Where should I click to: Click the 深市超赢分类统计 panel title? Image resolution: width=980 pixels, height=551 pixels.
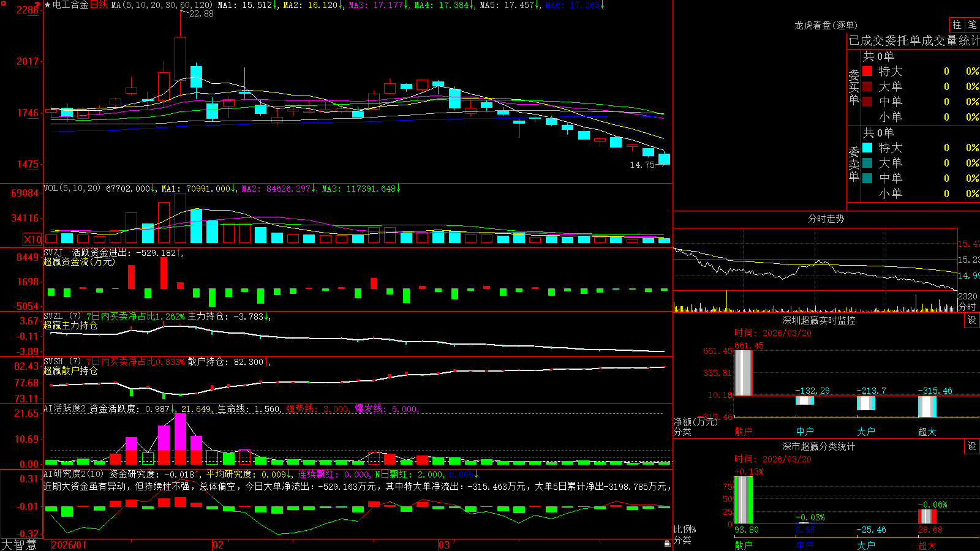coord(819,446)
